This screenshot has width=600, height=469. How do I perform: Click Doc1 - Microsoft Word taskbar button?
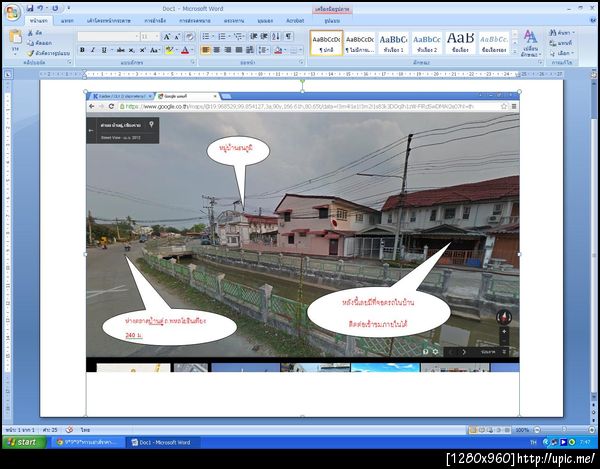coord(163,442)
